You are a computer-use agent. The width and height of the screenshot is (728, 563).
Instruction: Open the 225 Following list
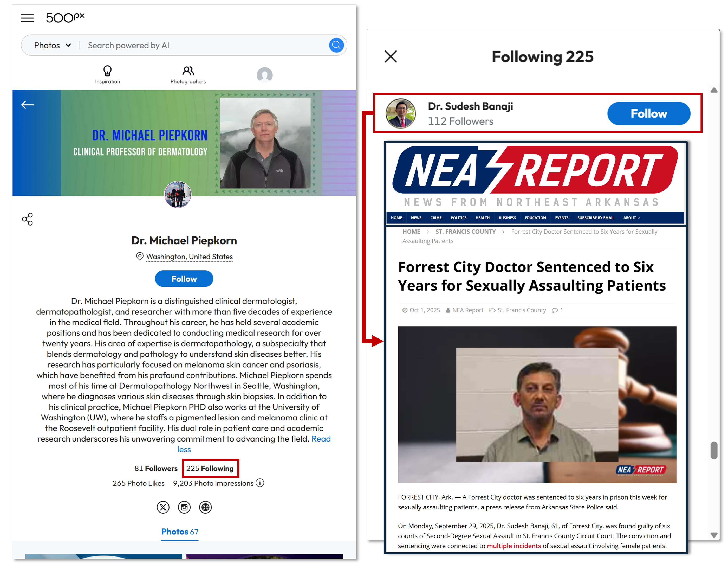coord(210,468)
